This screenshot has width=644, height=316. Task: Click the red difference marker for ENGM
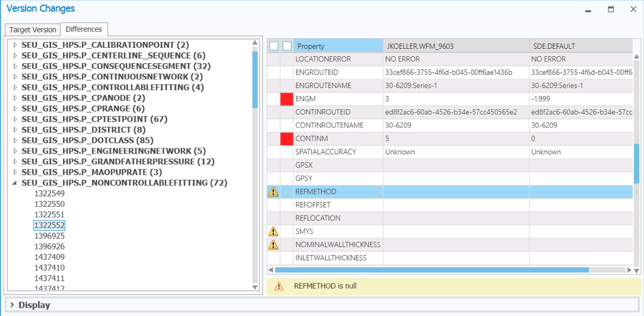pyautogui.click(x=286, y=99)
